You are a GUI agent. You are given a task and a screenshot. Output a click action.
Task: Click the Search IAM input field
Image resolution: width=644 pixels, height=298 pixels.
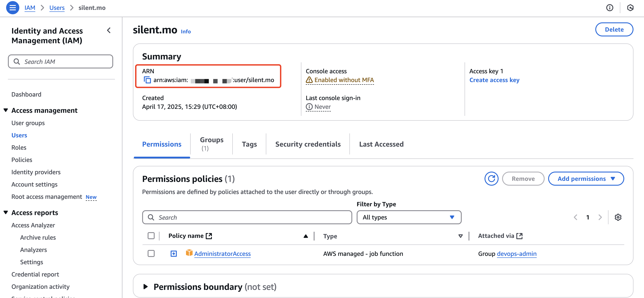(x=61, y=61)
